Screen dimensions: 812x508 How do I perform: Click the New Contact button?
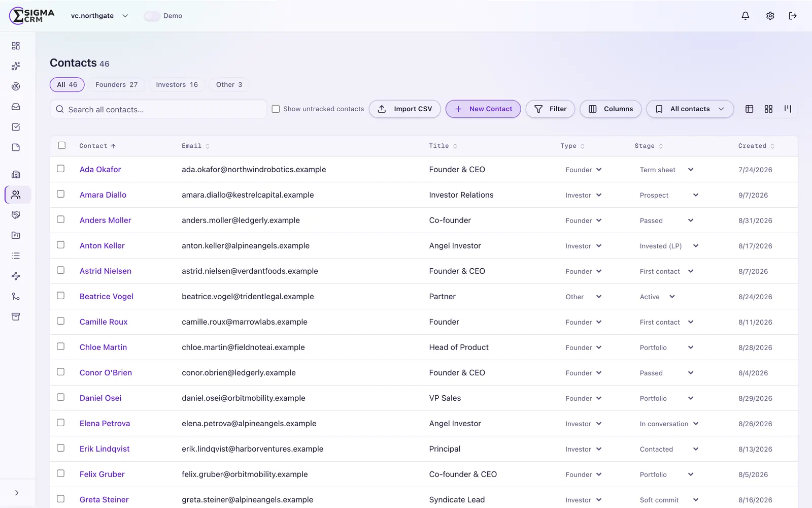pos(483,109)
